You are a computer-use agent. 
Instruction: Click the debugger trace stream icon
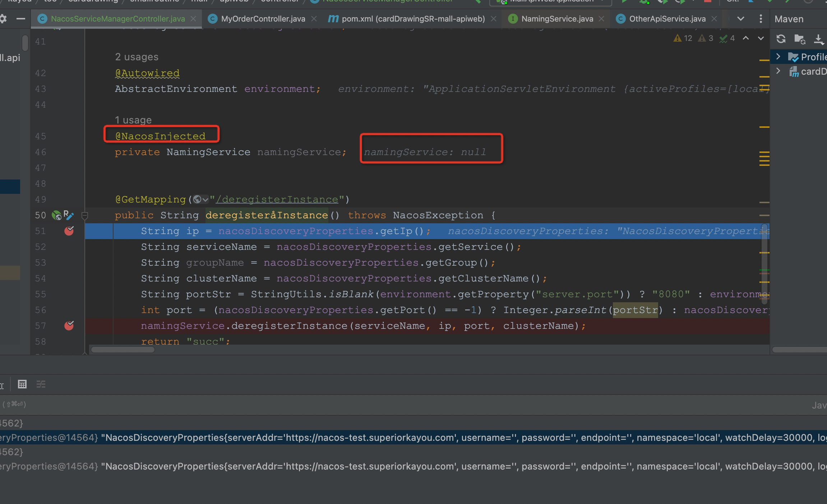pyautogui.click(x=41, y=384)
